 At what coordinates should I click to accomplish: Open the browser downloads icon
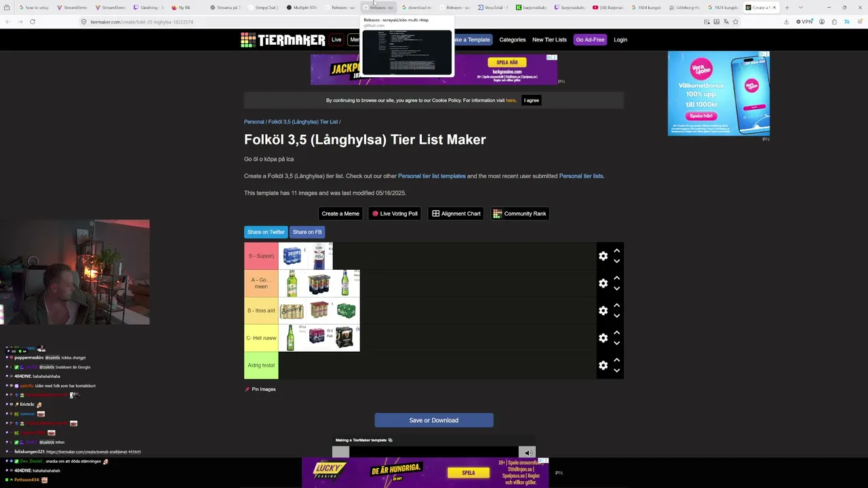(786, 22)
